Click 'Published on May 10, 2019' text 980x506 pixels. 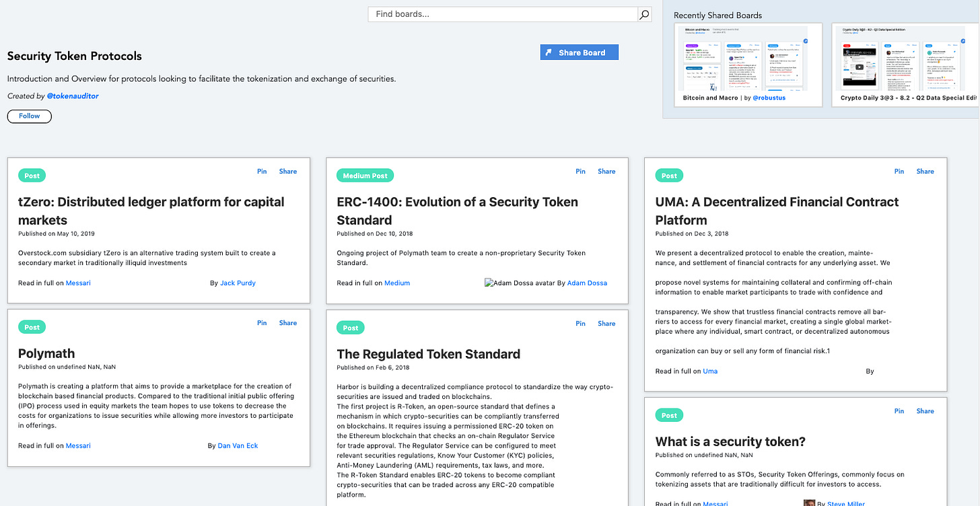[x=57, y=233]
